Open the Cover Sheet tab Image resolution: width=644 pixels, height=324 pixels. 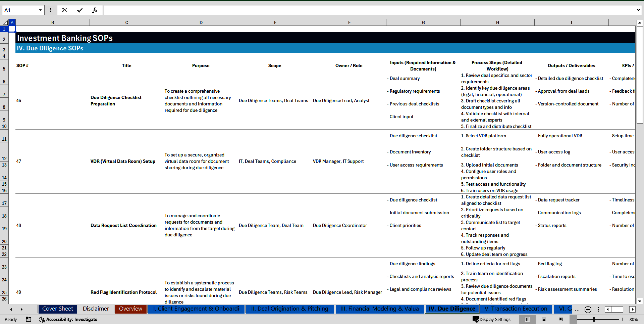pyautogui.click(x=58, y=309)
